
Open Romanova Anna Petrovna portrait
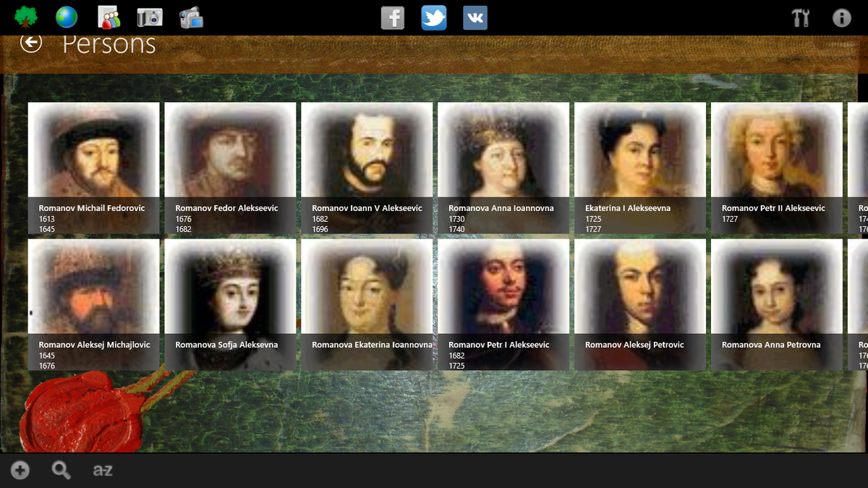[x=777, y=304]
